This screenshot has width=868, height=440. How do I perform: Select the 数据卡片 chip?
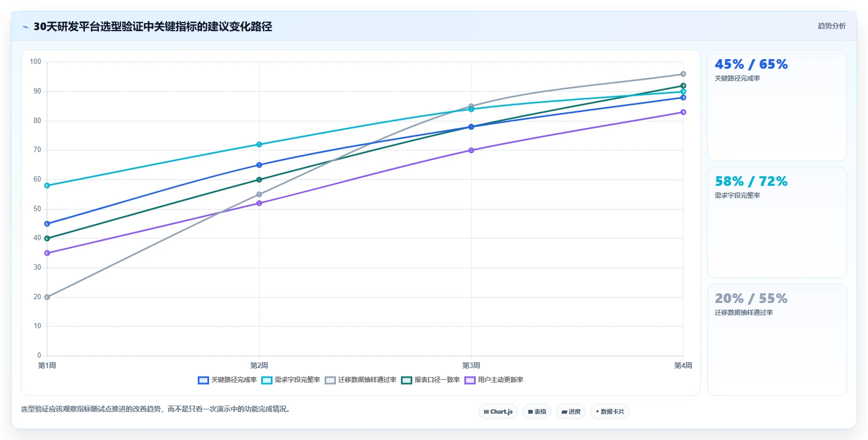pos(610,412)
